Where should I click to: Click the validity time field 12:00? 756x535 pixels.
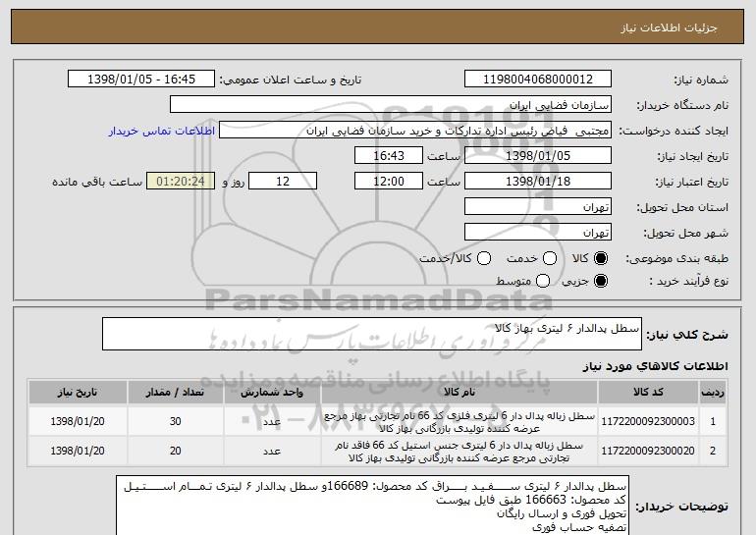[389, 182]
